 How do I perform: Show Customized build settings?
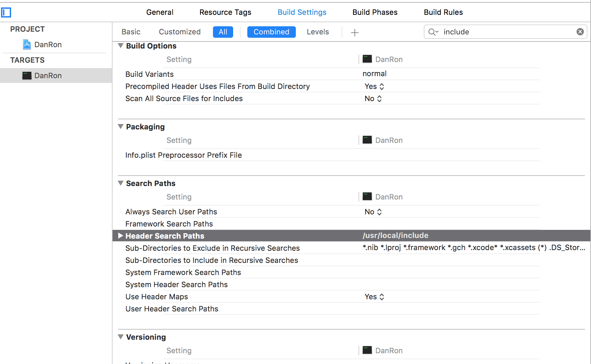180,32
